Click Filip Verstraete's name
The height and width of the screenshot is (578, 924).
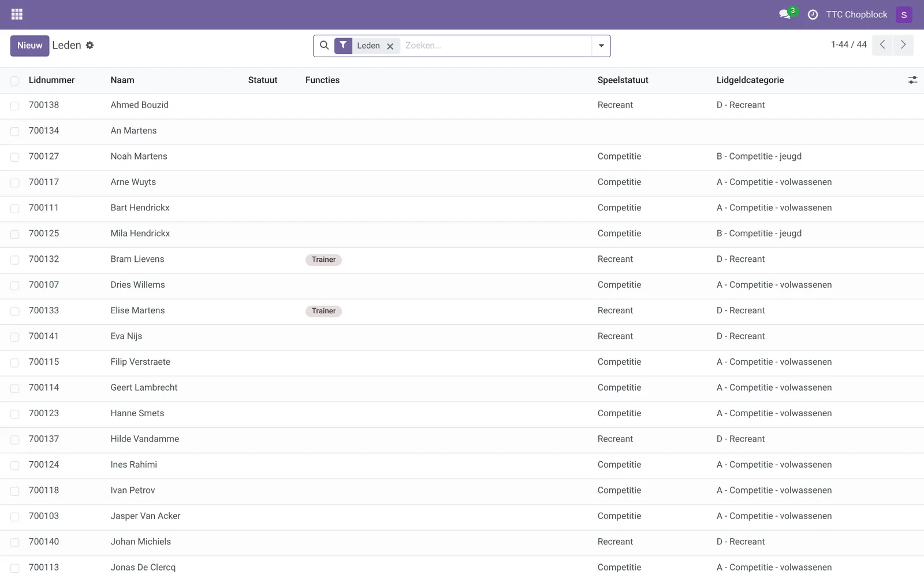point(140,362)
